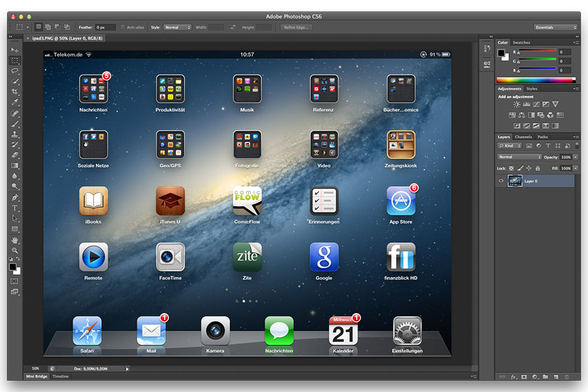Image resolution: width=588 pixels, height=392 pixels.
Task: Select the Lasso tool
Action: click(x=14, y=71)
